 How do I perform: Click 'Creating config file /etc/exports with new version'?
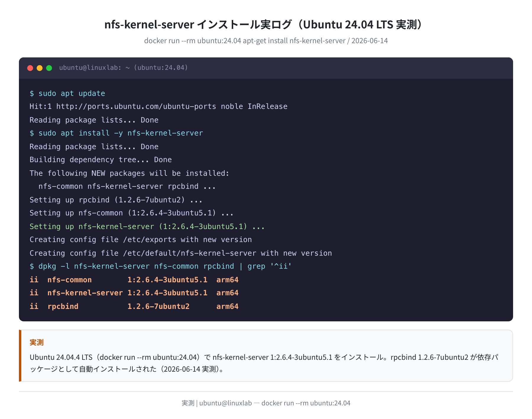click(x=141, y=240)
